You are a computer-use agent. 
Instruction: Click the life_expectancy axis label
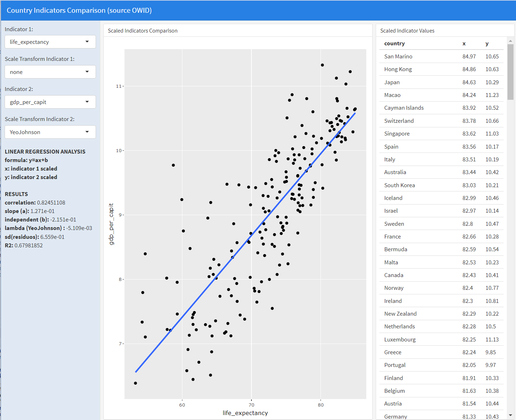[245, 413]
